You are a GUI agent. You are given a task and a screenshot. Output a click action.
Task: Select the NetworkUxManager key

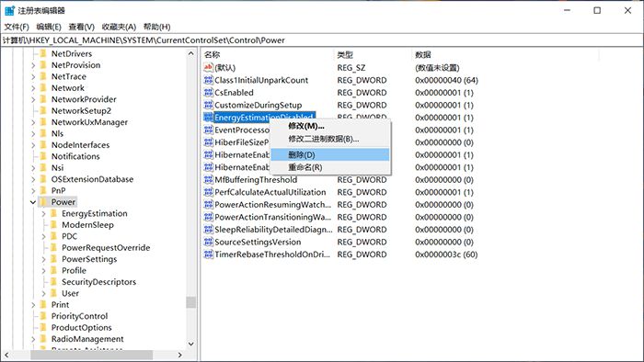click(89, 122)
